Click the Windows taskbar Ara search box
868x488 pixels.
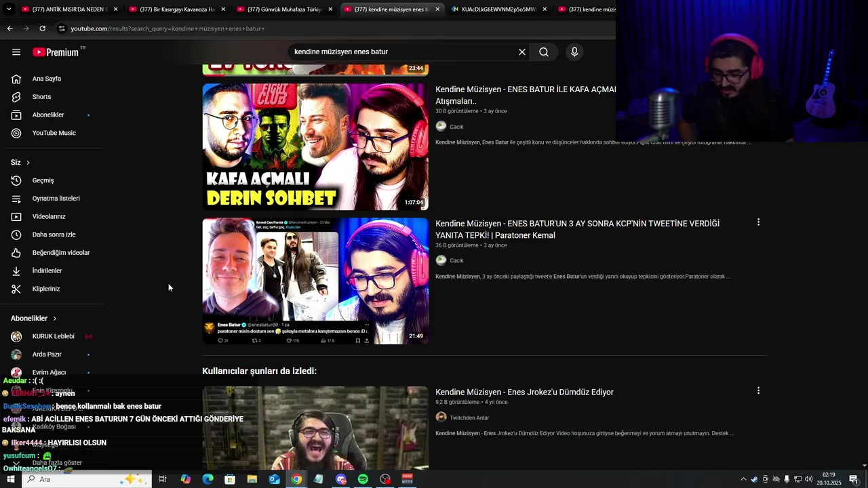[x=87, y=479]
